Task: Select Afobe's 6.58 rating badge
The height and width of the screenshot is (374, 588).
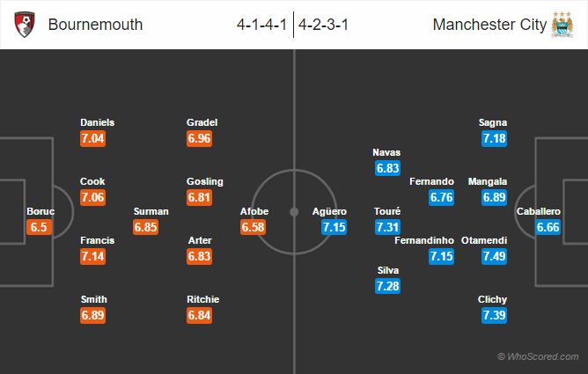Action: [x=254, y=227]
